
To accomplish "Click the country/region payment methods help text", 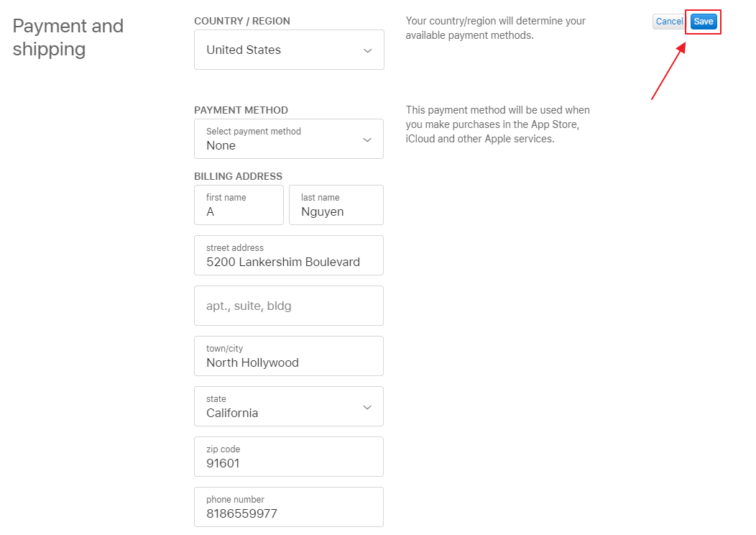I will click(x=496, y=28).
